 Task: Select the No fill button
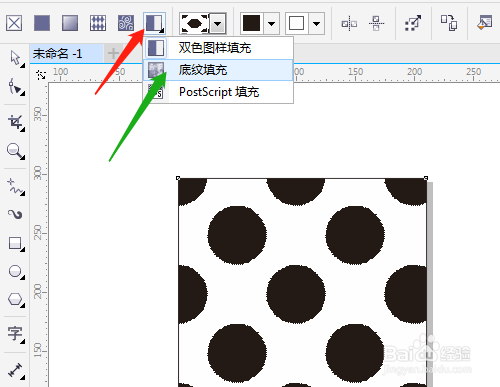click(x=14, y=23)
